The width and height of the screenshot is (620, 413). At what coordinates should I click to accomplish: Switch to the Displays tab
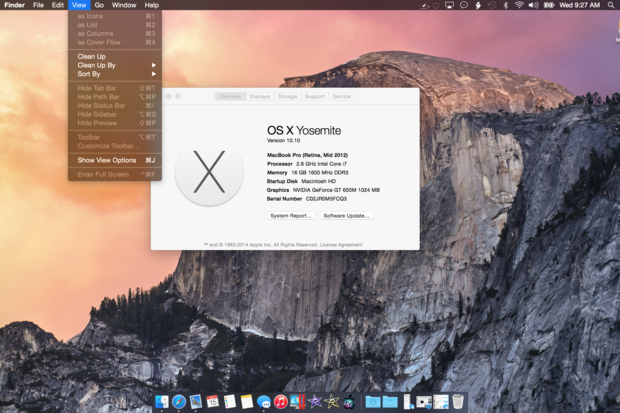260,96
